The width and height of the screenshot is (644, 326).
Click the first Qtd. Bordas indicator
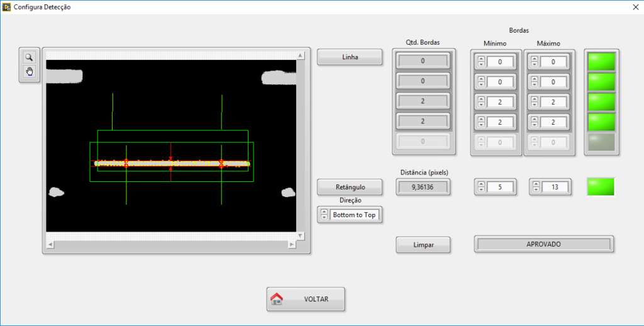[x=423, y=61]
